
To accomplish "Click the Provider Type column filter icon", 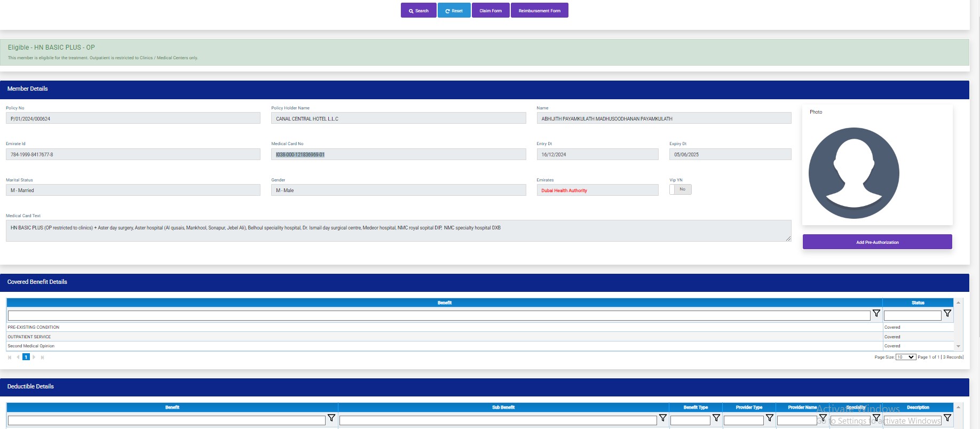I will (x=769, y=418).
